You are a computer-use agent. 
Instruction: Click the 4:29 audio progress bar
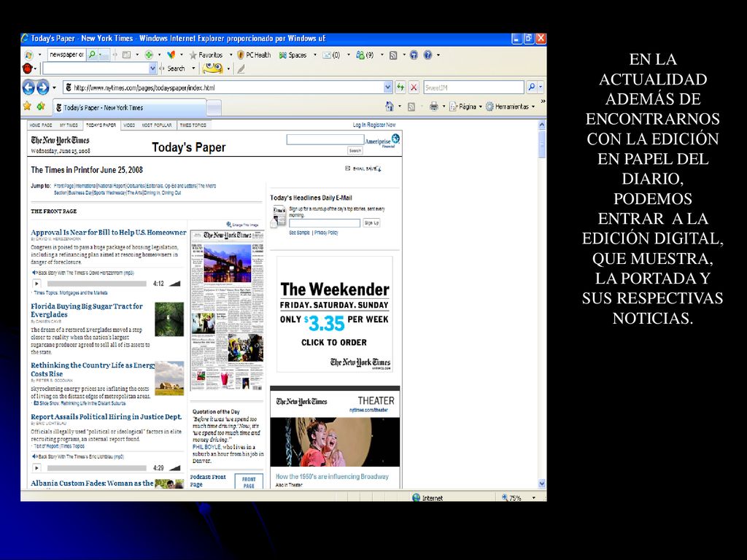coord(97,468)
